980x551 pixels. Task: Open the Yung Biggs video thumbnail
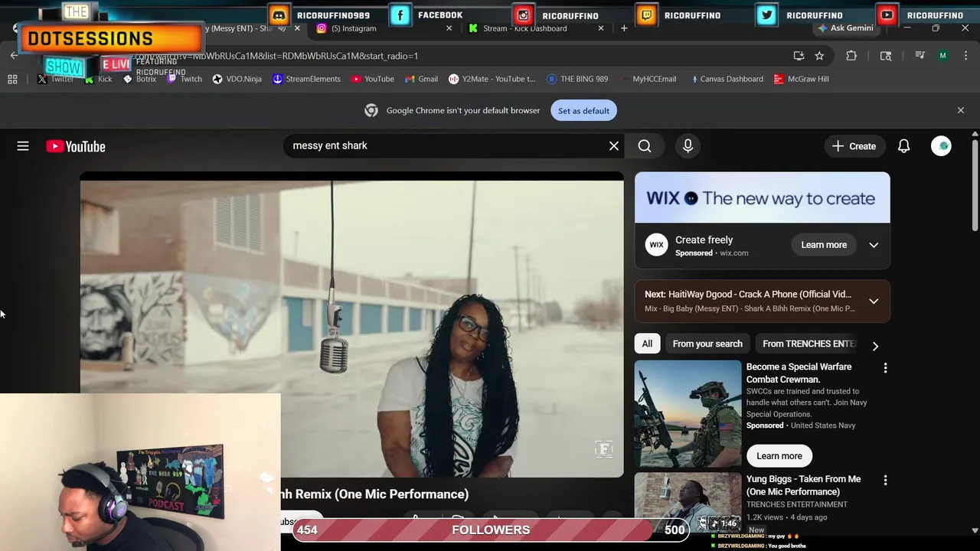point(688,503)
